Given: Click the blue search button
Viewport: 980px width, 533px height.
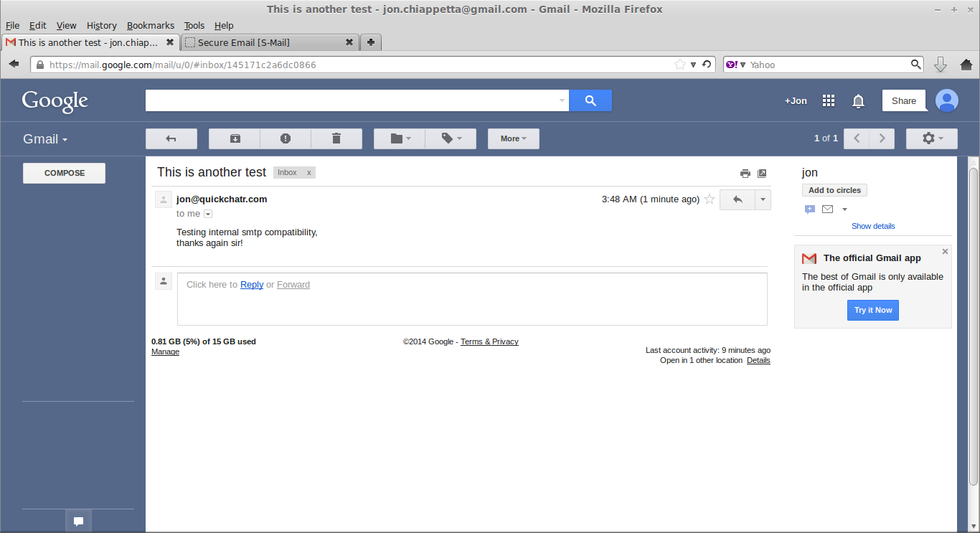Looking at the screenshot, I should click(x=590, y=100).
